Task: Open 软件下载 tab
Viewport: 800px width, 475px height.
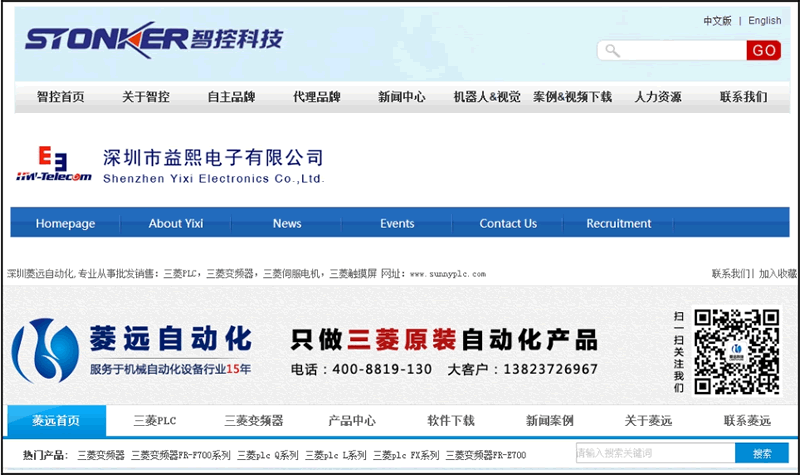Action: 451,421
